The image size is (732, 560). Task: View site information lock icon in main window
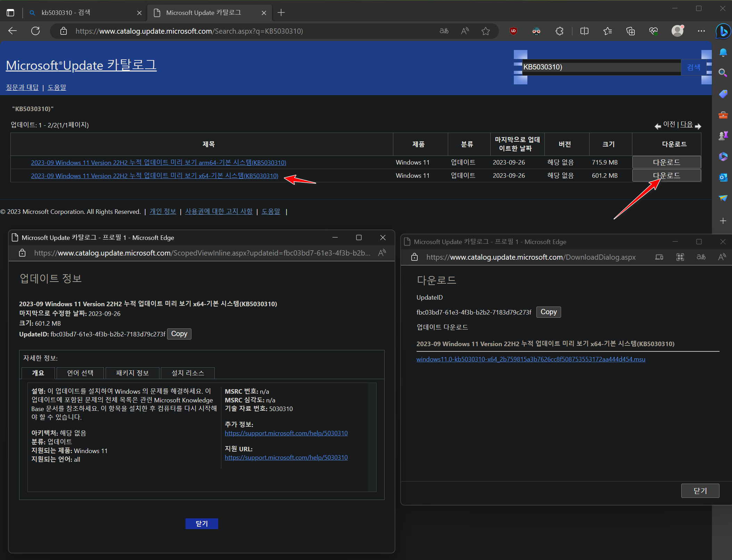[x=63, y=31]
